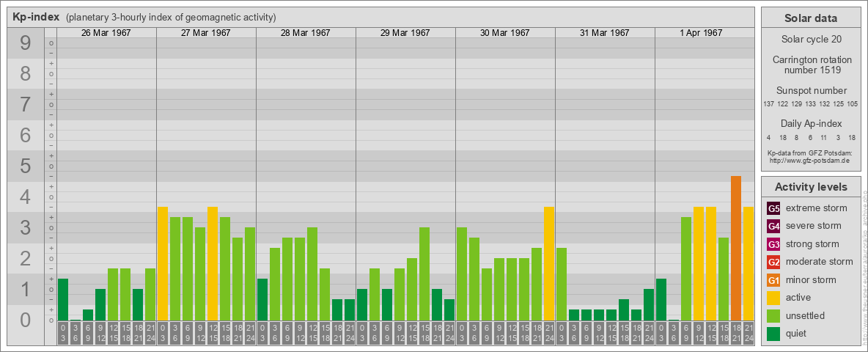
Task: Click the Daily Ap-index label
Action: coord(811,123)
